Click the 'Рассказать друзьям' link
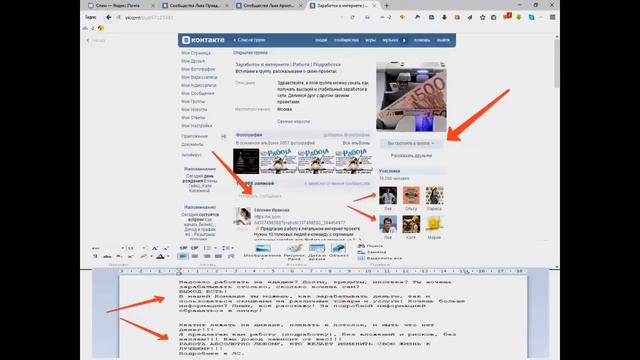 pos(411,156)
